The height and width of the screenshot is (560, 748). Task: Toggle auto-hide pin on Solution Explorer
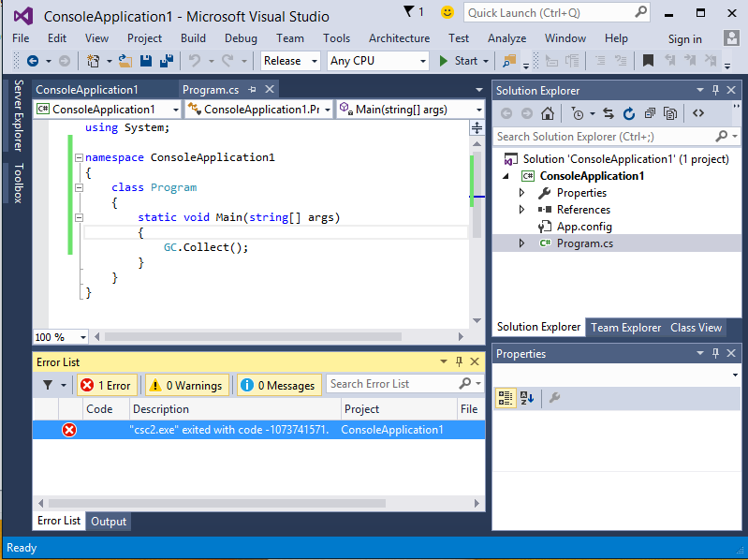coord(715,90)
